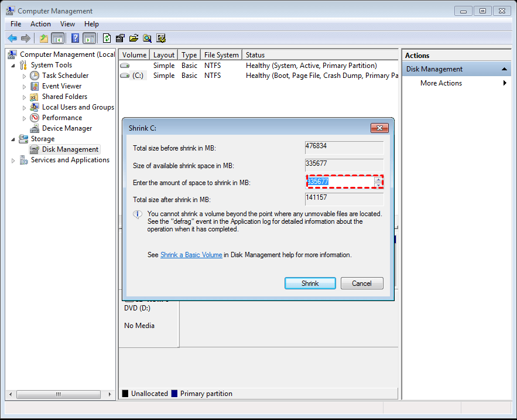This screenshot has width=517, height=420.
Task: Click the blue Primary partition legend swatch
Action: [x=174, y=393]
